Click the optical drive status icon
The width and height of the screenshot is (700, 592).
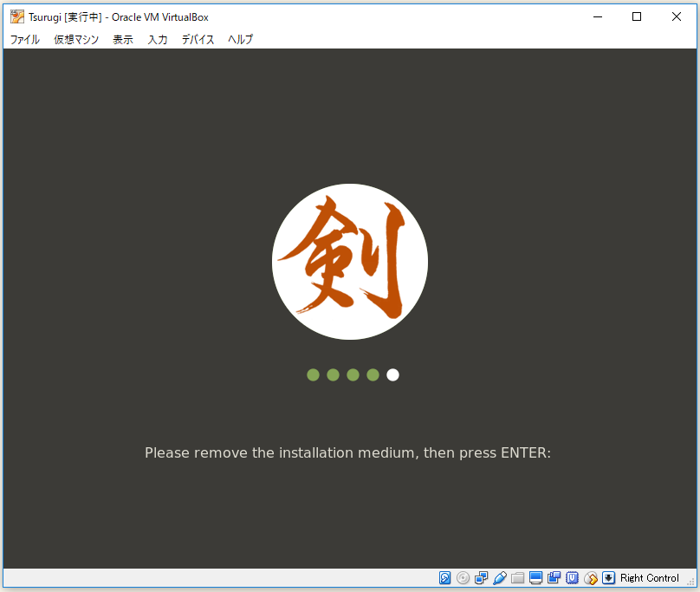pyautogui.click(x=463, y=578)
